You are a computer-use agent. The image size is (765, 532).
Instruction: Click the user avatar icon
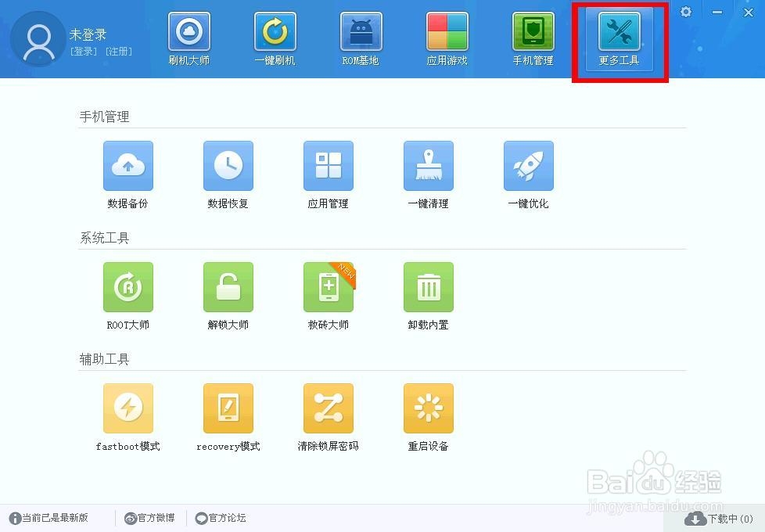pos(38,39)
